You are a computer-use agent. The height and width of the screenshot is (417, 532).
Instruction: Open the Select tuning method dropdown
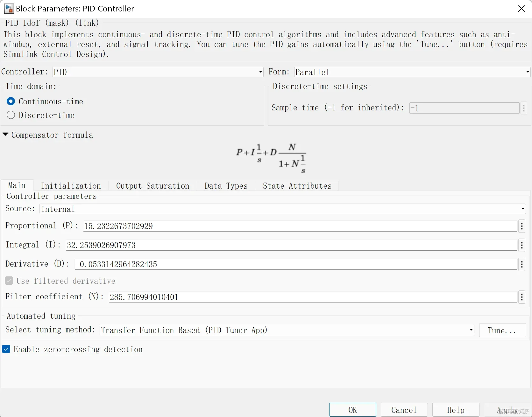tap(287, 330)
